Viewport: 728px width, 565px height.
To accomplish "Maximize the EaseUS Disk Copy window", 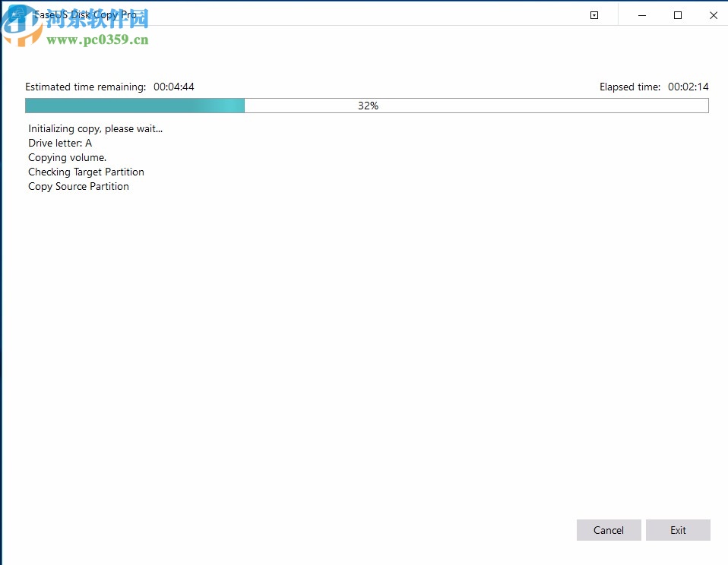I will click(677, 14).
